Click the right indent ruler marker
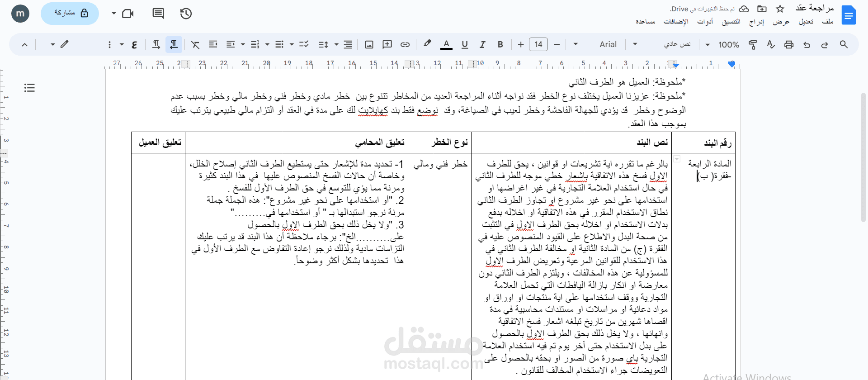868x380 pixels. pyautogui.click(x=732, y=64)
